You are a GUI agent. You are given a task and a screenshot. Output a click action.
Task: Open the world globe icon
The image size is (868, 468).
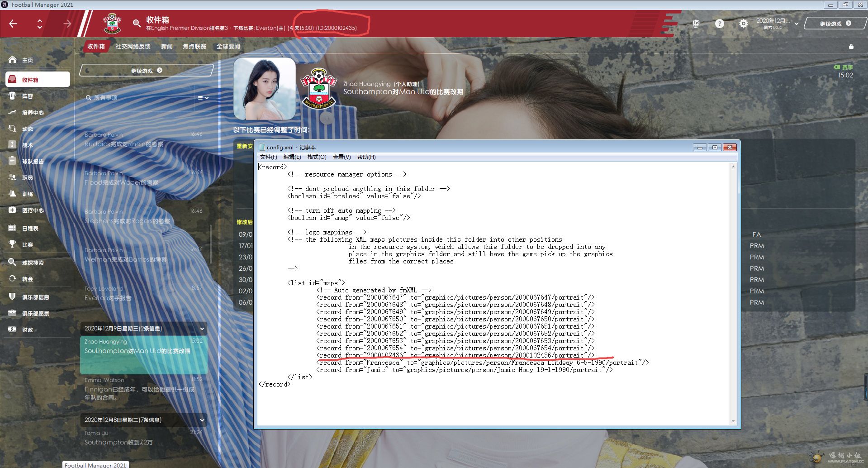tap(696, 24)
